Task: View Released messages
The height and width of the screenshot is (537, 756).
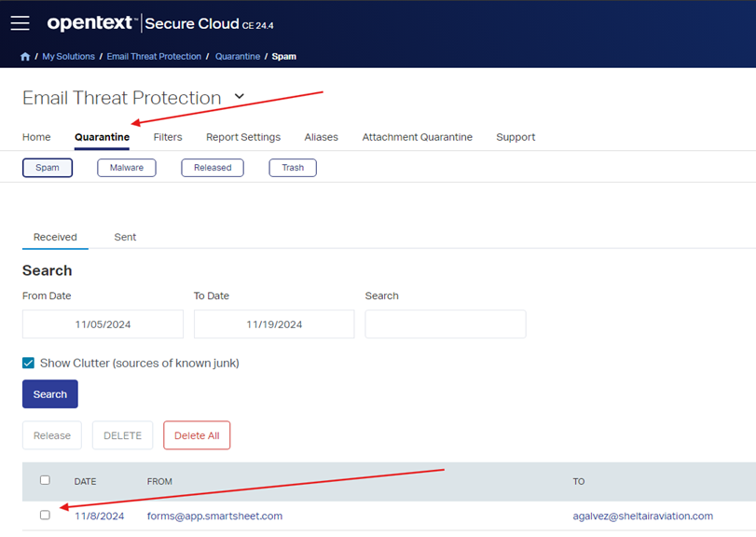Action: point(213,168)
